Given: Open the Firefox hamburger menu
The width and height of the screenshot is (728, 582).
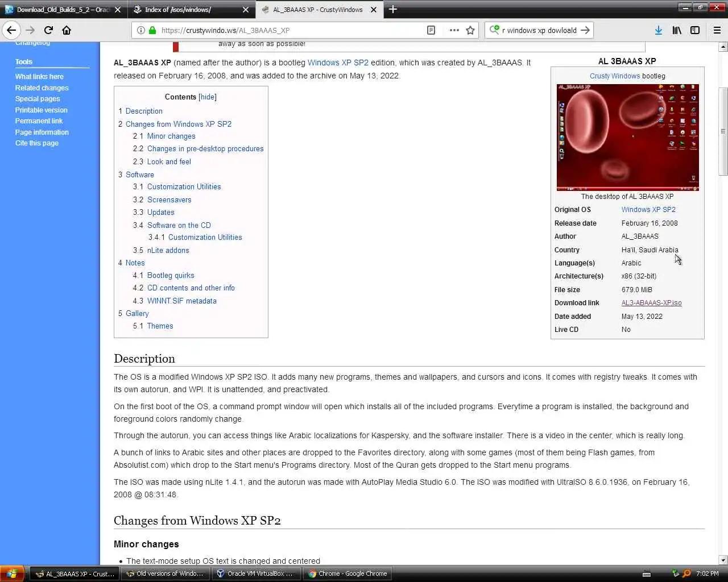Looking at the screenshot, I should (x=717, y=30).
